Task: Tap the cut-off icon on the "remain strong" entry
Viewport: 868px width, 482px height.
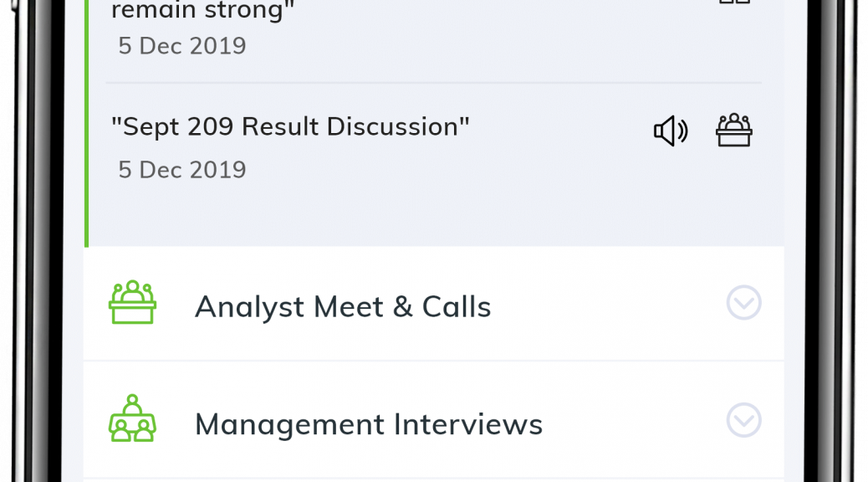Action: 734,2
